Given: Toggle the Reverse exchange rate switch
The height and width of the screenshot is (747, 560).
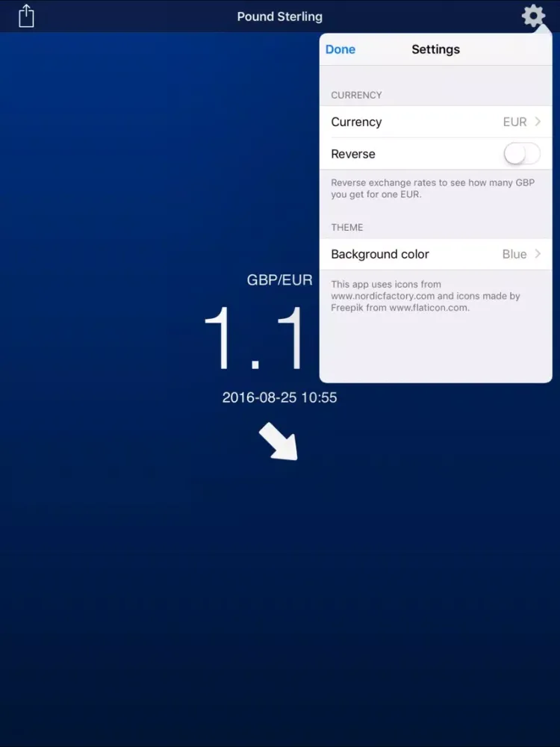Looking at the screenshot, I should click(522, 154).
